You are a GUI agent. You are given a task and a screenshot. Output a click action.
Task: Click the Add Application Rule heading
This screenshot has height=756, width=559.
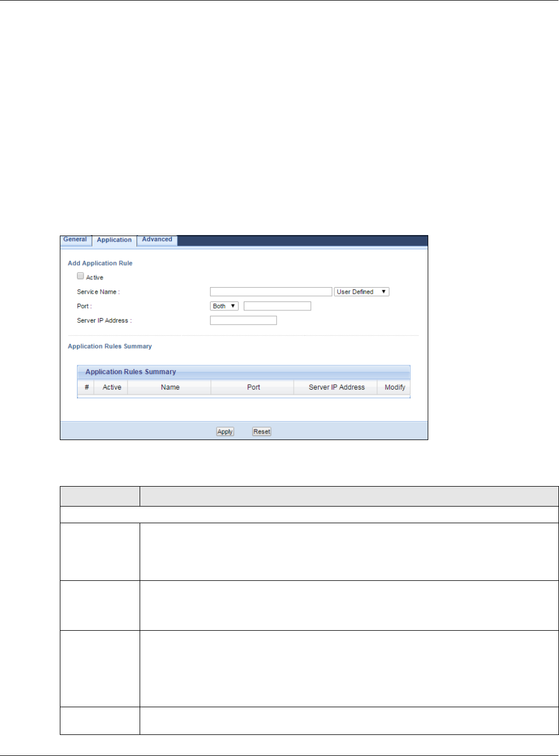[x=100, y=263]
